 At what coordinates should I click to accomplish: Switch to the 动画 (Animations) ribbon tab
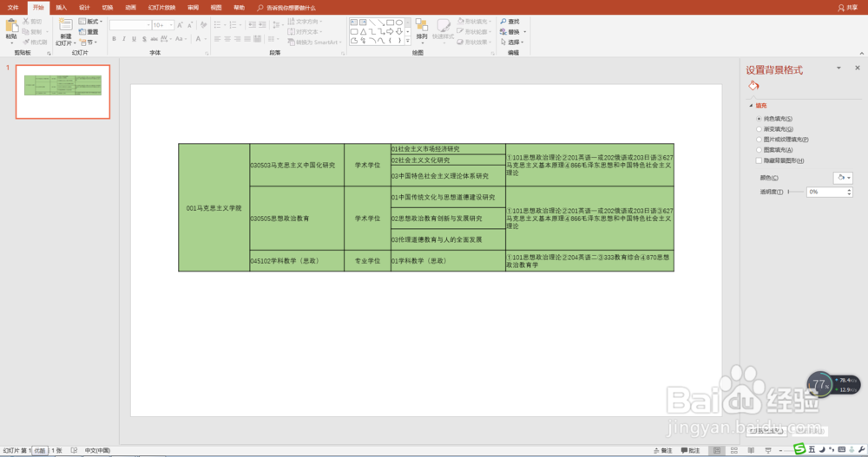130,8
